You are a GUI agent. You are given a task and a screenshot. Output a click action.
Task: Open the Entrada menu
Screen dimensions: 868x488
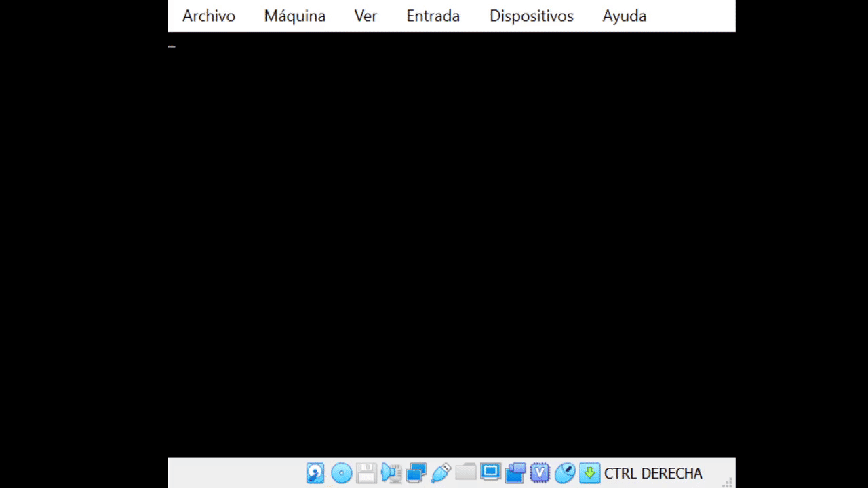[x=433, y=16]
